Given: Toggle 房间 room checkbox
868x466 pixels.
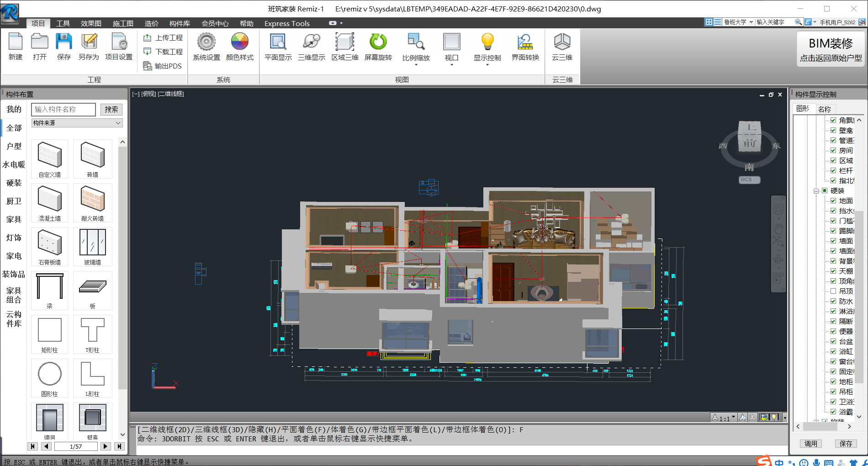Looking at the screenshot, I should click(x=833, y=150).
